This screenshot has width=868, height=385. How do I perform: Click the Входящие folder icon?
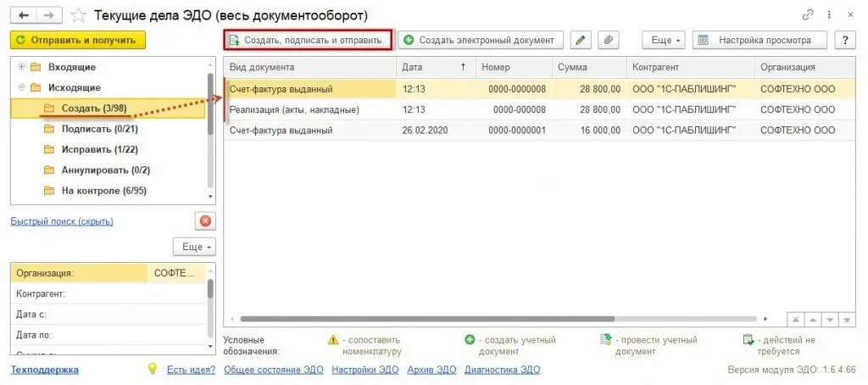(x=36, y=67)
